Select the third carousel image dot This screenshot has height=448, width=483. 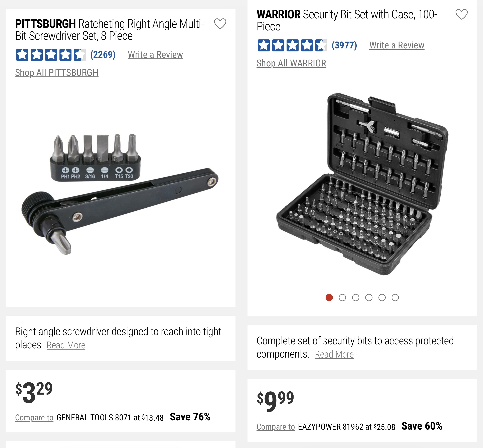coord(356,298)
